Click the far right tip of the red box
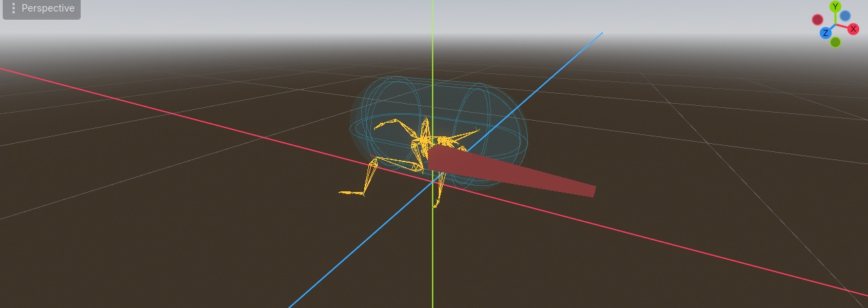 point(593,191)
